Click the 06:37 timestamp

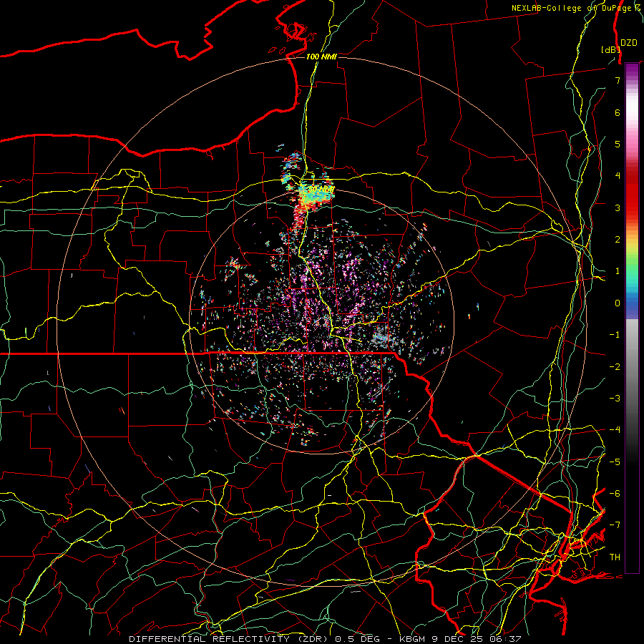point(505,639)
